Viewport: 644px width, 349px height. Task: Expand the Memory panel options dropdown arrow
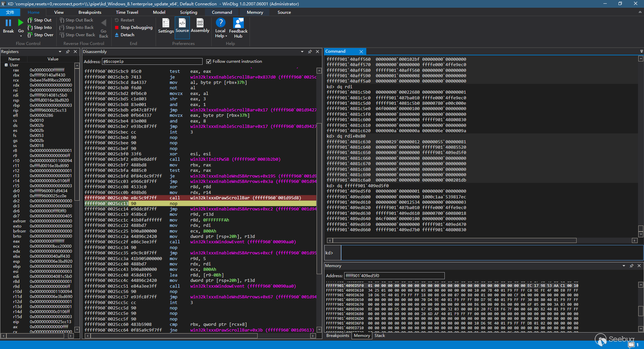tap(624, 266)
